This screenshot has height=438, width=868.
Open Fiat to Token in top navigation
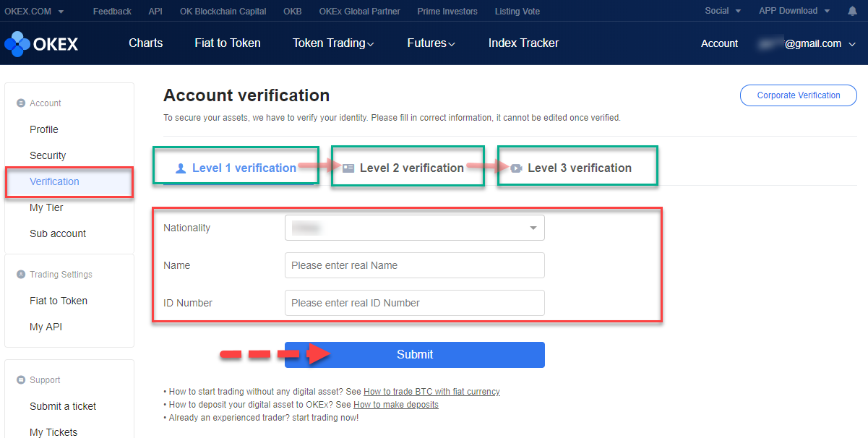point(228,43)
